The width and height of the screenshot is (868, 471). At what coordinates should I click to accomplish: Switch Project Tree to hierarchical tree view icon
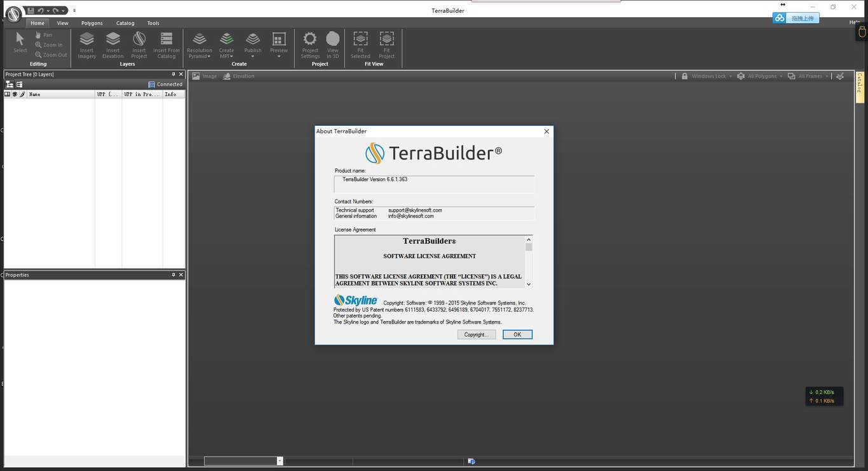pos(10,84)
